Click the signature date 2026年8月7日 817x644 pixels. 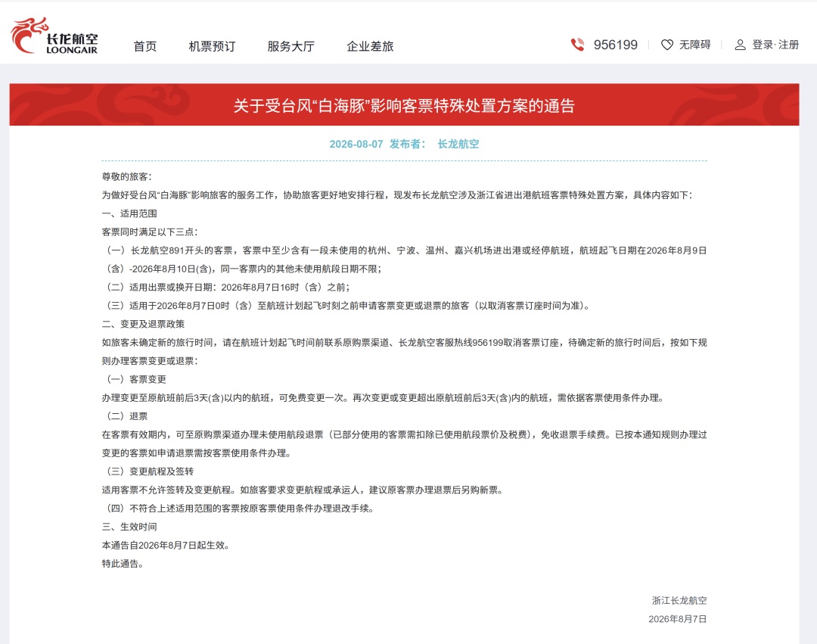(677, 619)
